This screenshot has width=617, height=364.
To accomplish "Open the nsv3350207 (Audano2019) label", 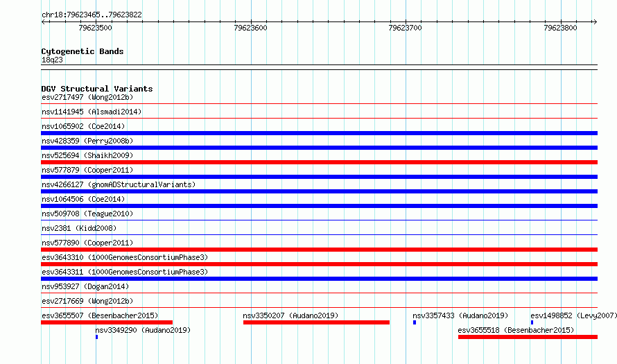I will (x=290, y=315).
